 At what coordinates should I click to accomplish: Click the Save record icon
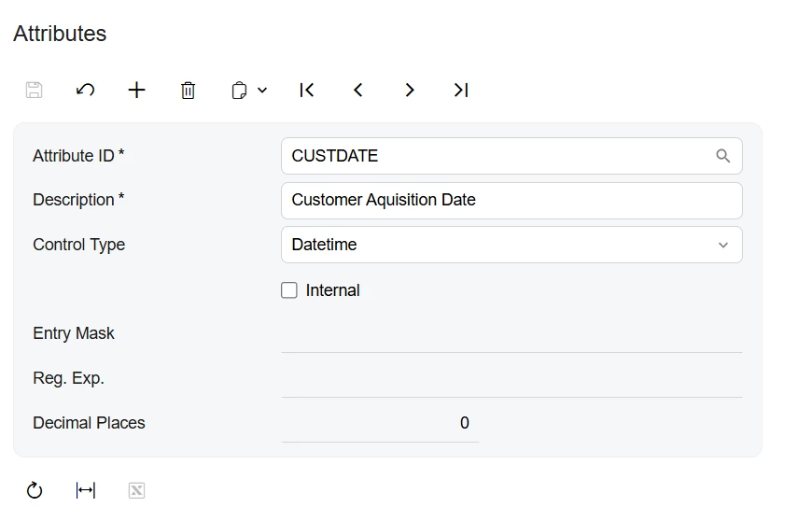(34, 90)
